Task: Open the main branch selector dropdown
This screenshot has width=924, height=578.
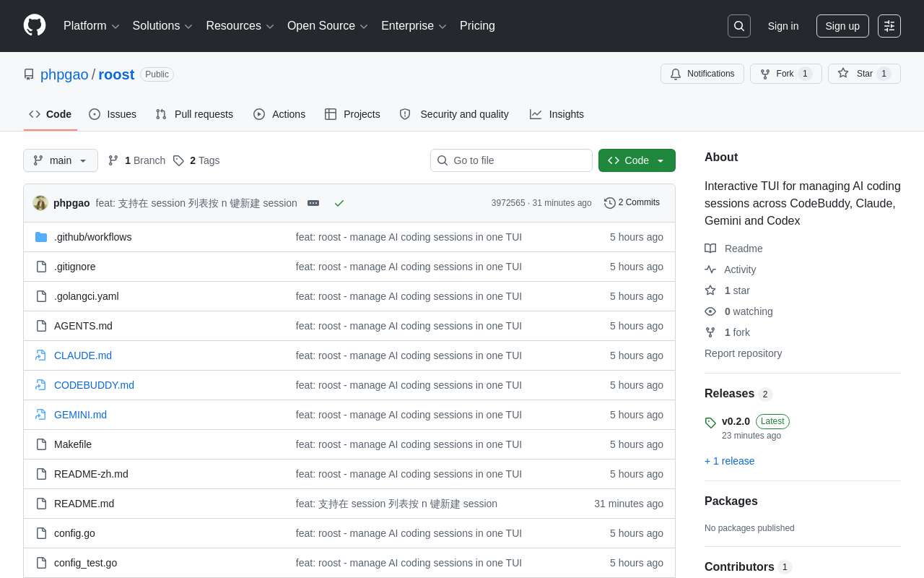Action: coord(61,160)
